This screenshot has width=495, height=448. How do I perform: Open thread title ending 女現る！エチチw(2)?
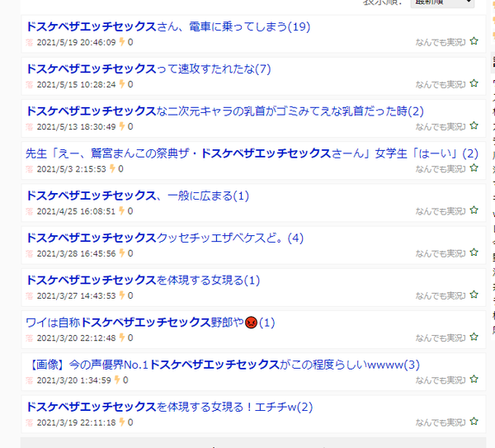[169, 407]
